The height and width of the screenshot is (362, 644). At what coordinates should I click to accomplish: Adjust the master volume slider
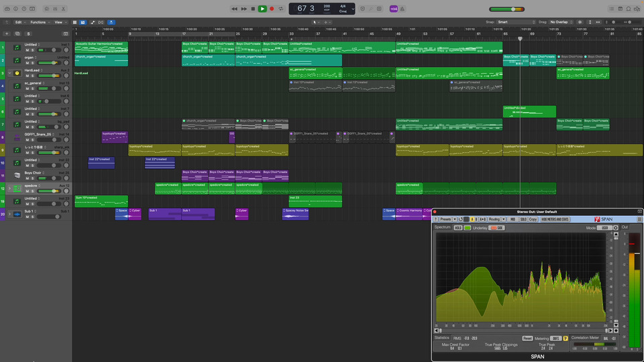[515, 9]
